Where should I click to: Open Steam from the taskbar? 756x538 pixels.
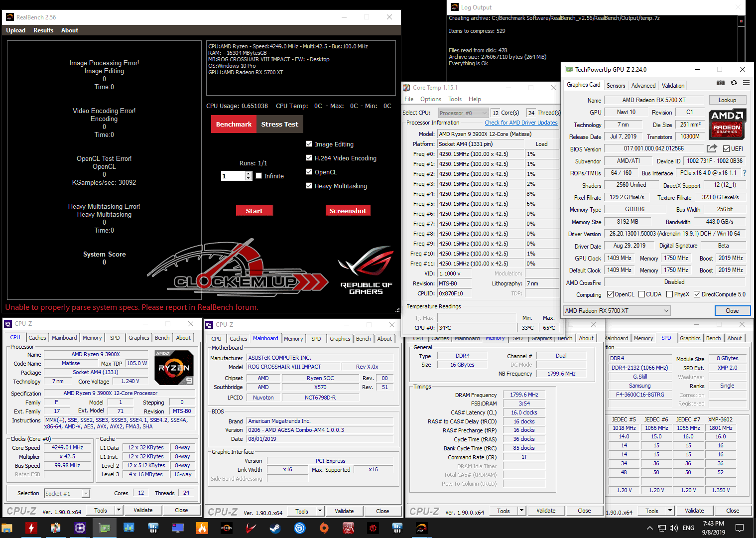pyautogui.click(x=275, y=528)
